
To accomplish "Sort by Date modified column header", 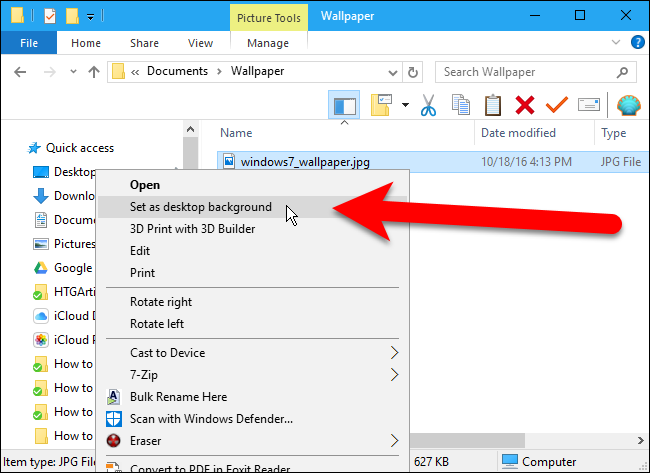I will pos(518,133).
